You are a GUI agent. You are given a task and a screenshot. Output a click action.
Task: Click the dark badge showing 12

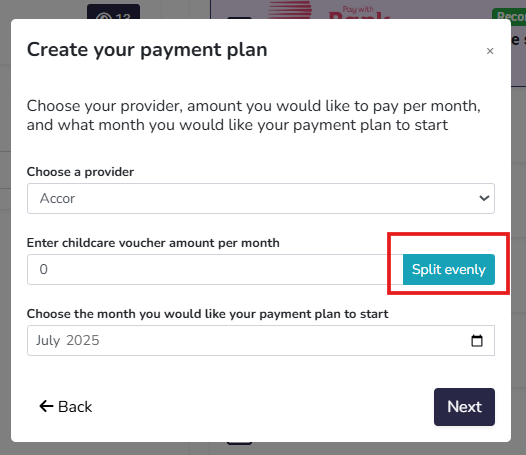tap(113, 12)
